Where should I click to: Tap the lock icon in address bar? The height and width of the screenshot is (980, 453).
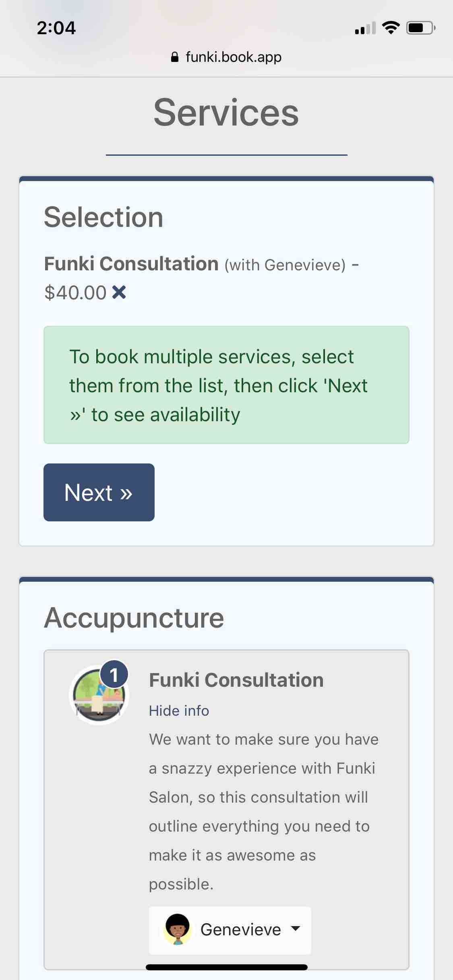click(x=175, y=57)
